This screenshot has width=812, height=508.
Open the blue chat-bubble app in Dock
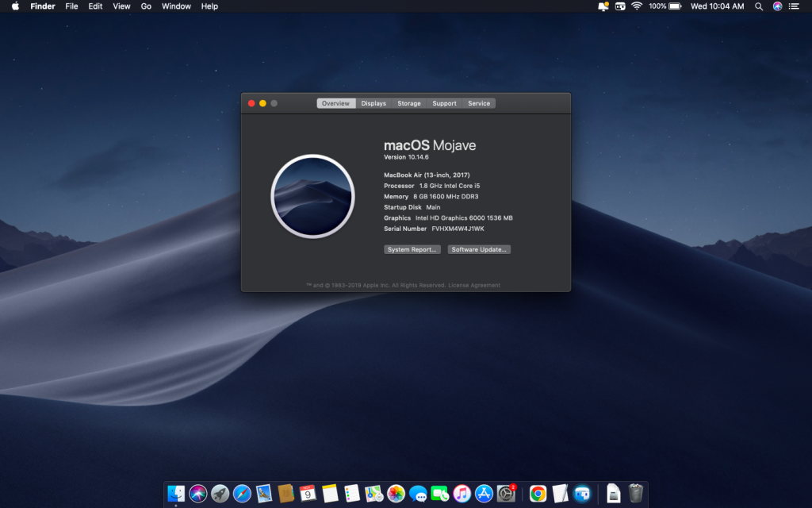coord(582,494)
